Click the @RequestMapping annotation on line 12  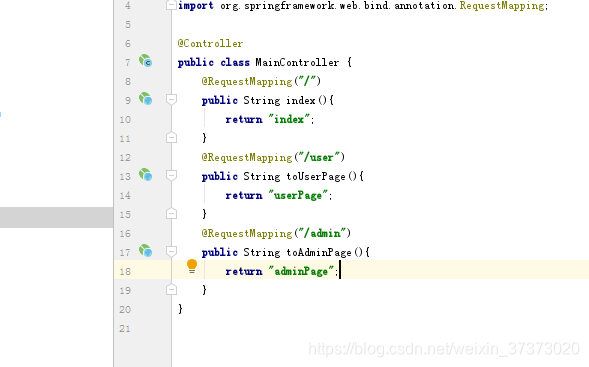(247, 157)
